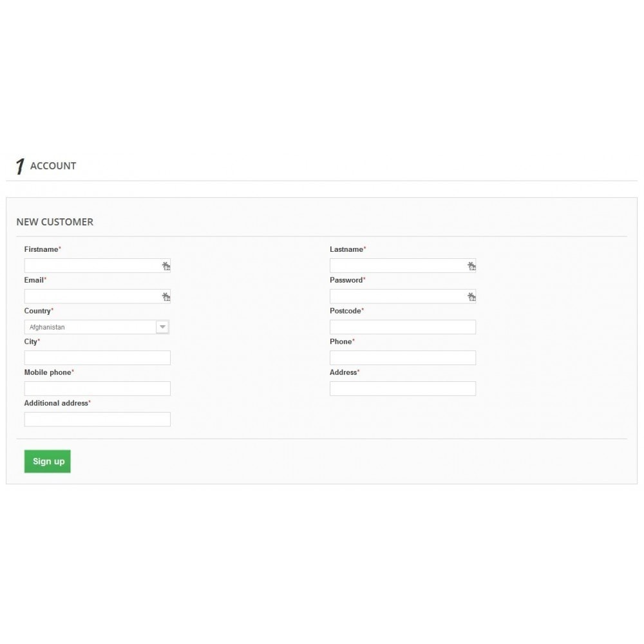Focus the Mobile phone input field

pos(97,388)
